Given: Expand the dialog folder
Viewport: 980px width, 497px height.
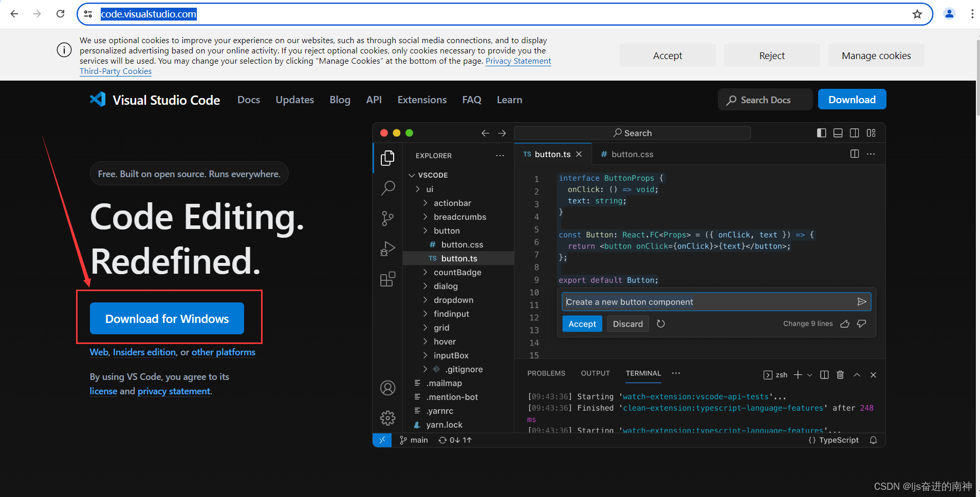Looking at the screenshot, I should [x=425, y=286].
